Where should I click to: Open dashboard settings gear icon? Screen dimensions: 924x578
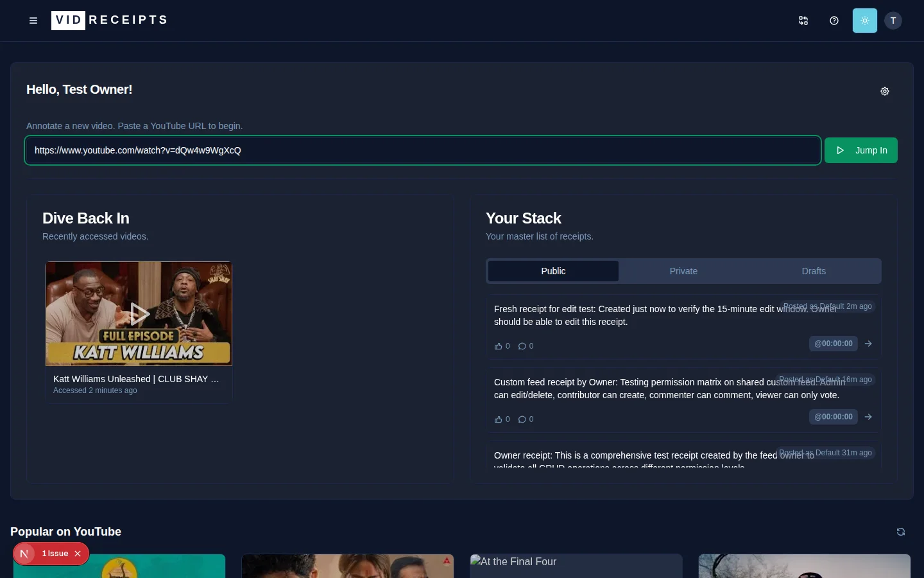point(885,91)
